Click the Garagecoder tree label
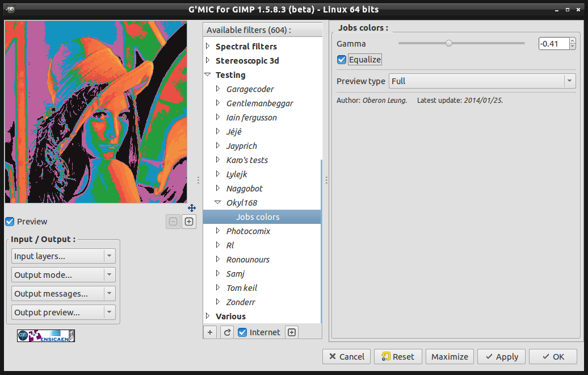The width and height of the screenshot is (588, 375). pos(250,89)
